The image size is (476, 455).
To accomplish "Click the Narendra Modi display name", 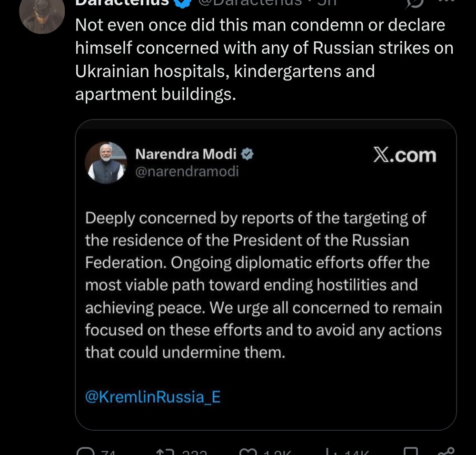I will point(186,154).
